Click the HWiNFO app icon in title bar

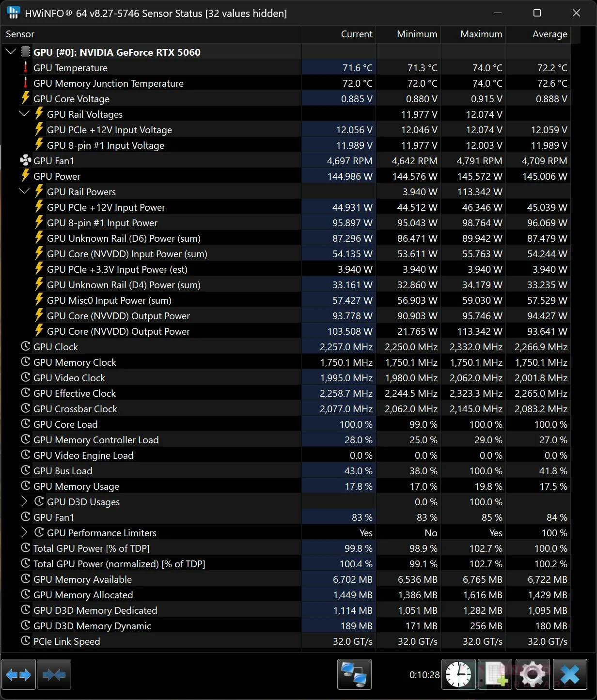14,13
